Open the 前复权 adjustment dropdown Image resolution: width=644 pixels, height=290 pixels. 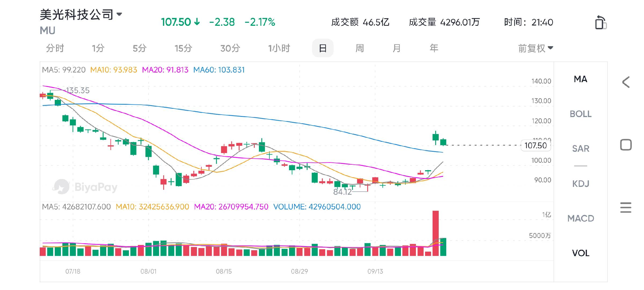[536, 48]
